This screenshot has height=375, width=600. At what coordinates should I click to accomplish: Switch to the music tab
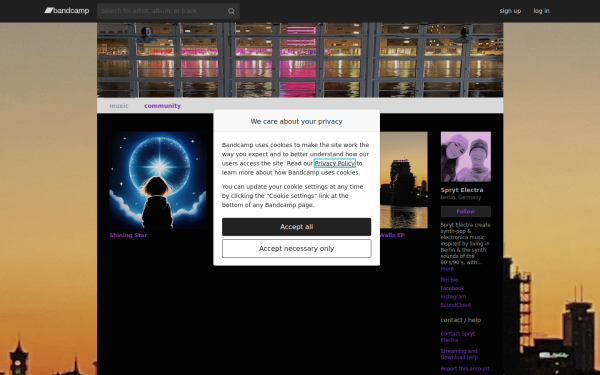point(119,106)
